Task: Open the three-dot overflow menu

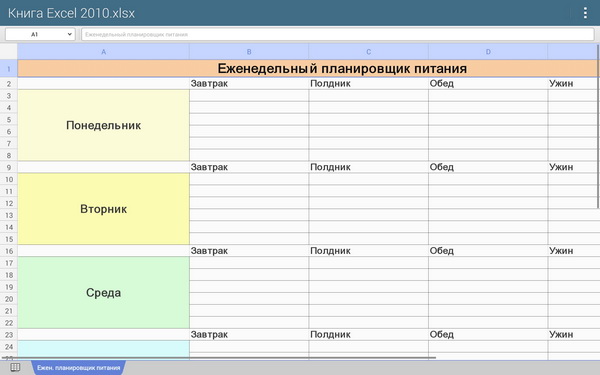Action: coord(585,13)
